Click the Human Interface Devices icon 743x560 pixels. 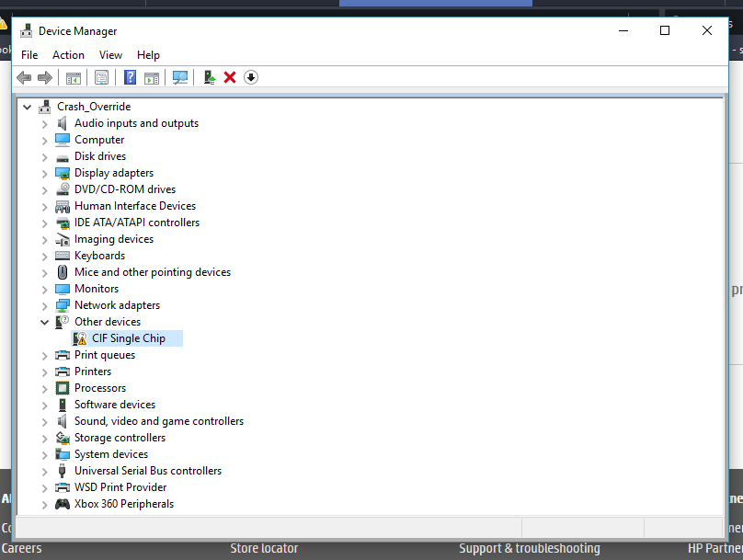(63, 206)
